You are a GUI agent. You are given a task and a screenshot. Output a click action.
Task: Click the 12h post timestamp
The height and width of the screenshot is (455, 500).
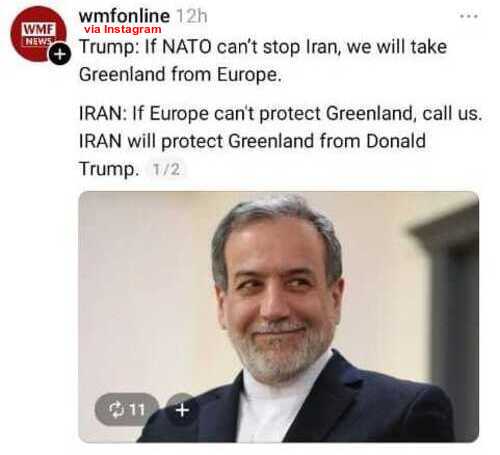pos(191,16)
